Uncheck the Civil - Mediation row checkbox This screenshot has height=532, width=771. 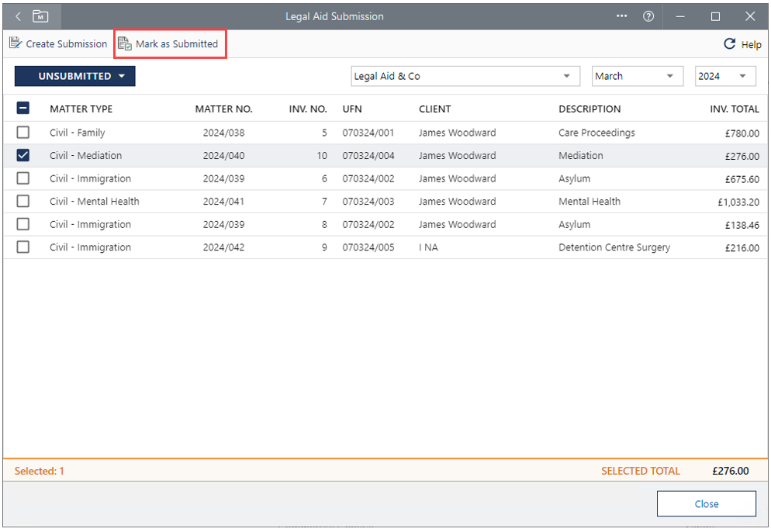23,156
